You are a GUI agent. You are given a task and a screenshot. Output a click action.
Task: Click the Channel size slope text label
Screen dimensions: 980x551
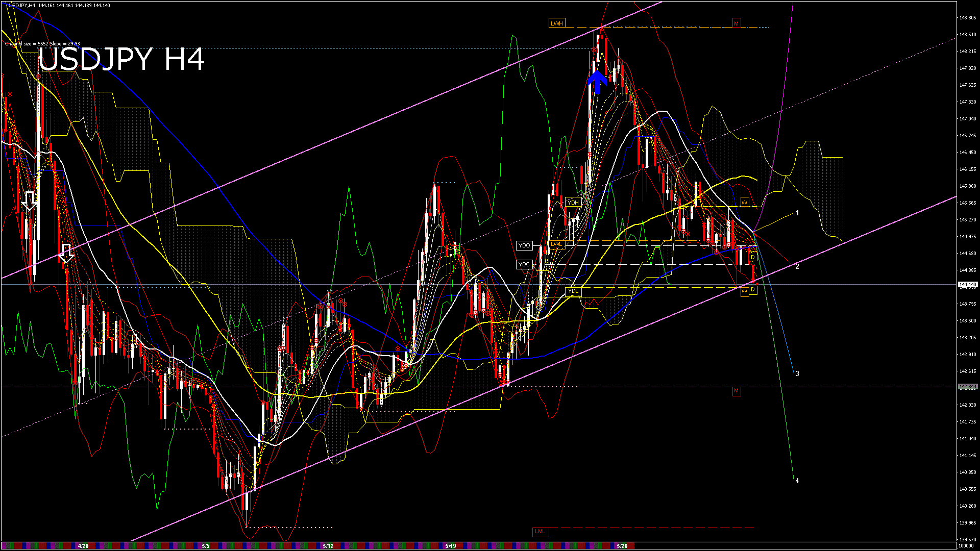[42, 44]
